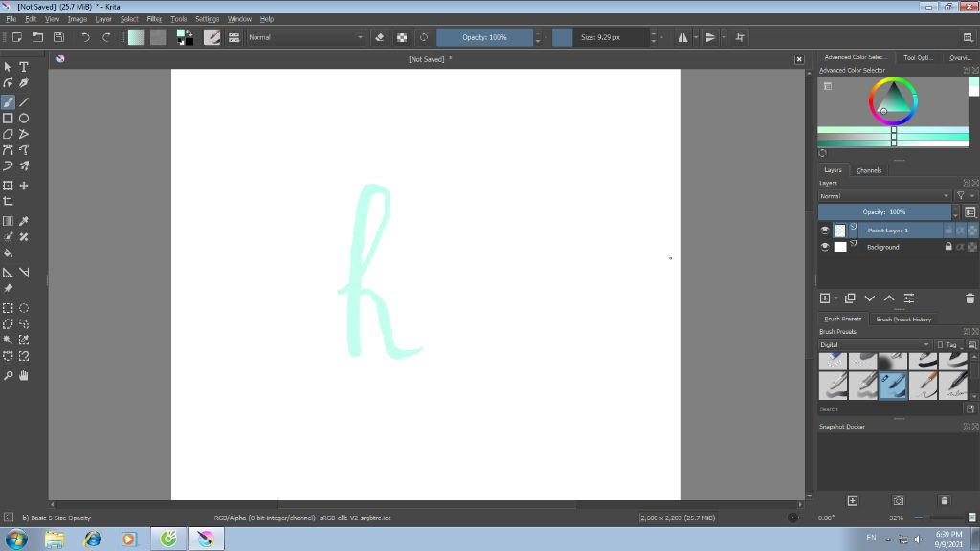
Task: Switch to the Channels tab
Action: pyautogui.click(x=869, y=170)
